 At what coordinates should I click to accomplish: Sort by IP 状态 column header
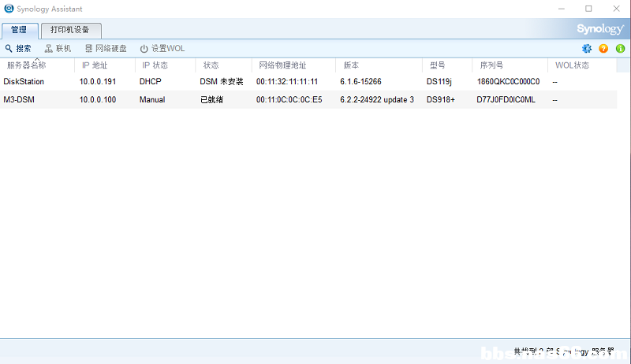165,65
